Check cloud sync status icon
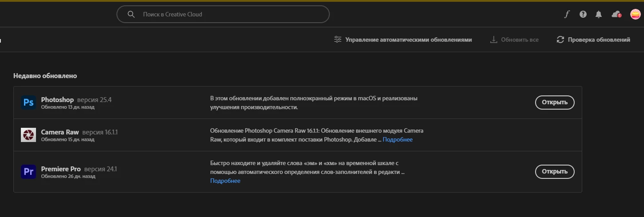644x217 pixels. coord(616,14)
